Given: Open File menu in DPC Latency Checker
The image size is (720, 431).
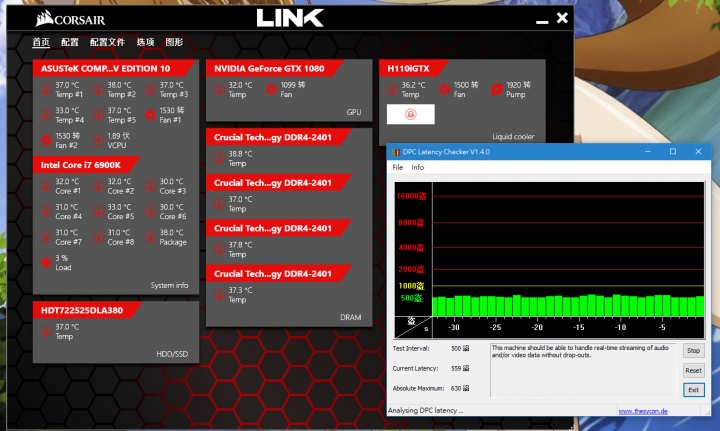Looking at the screenshot, I should 398,167.
